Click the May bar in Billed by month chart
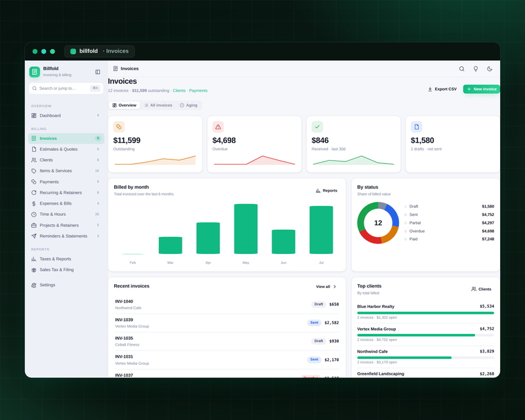Viewport: 525px width, 420px height. point(245,229)
